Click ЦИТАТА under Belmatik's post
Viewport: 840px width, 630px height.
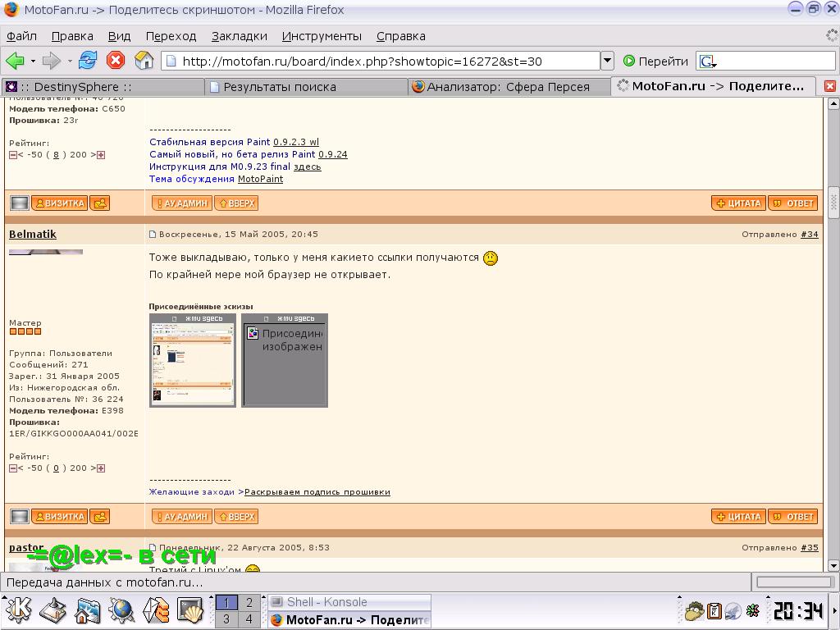coord(739,517)
